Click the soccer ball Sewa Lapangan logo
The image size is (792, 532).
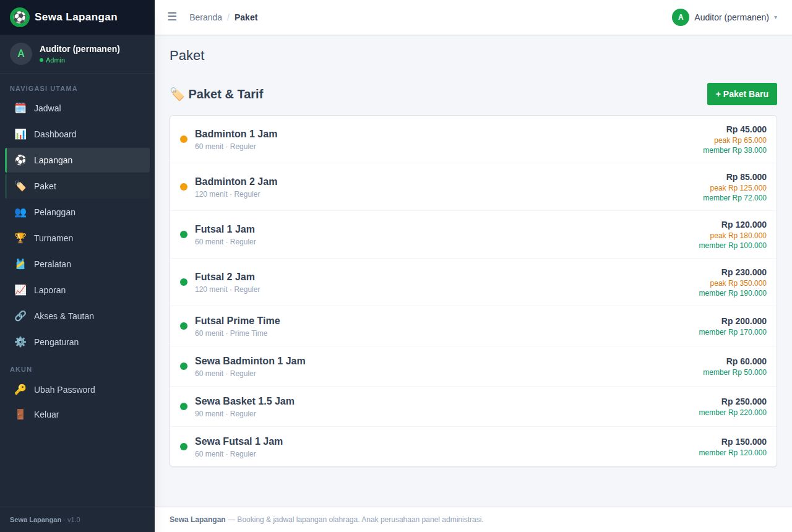tap(20, 17)
